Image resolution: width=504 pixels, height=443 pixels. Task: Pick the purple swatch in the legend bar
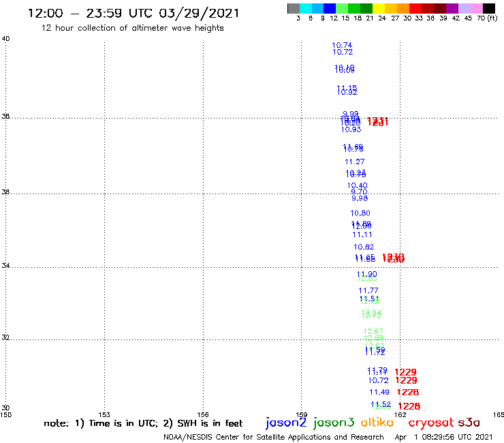click(452, 8)
